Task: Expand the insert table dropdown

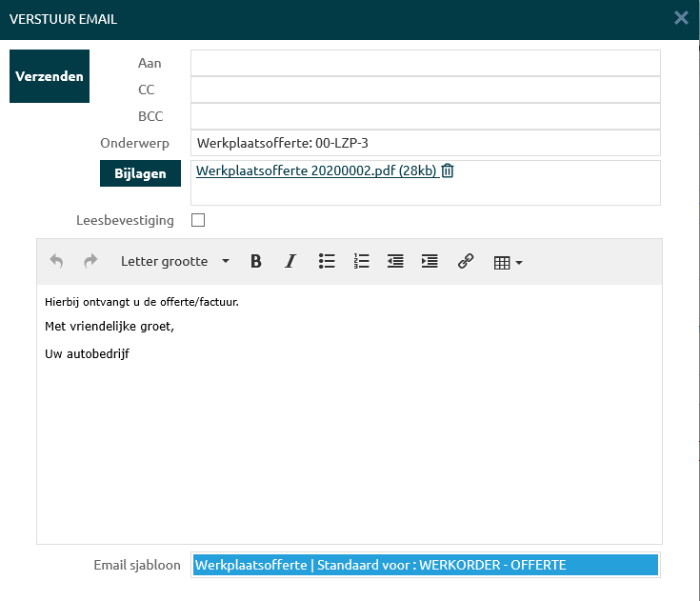Action: [508, 262]
